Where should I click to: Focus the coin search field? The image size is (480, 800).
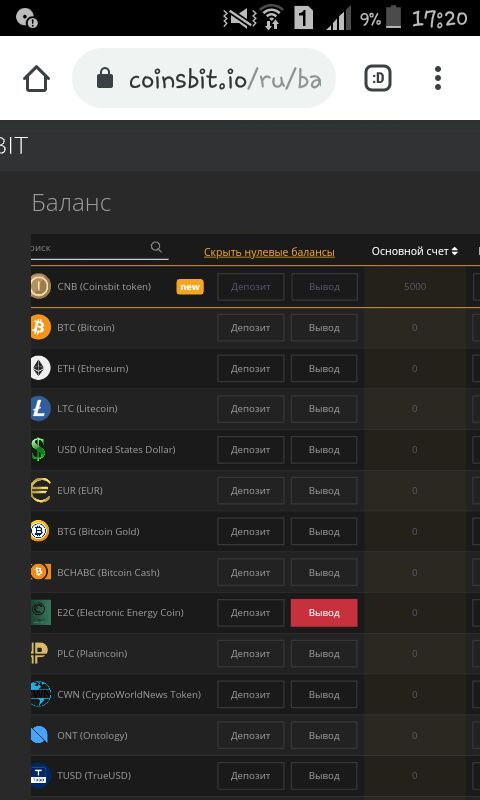[99, 248]
